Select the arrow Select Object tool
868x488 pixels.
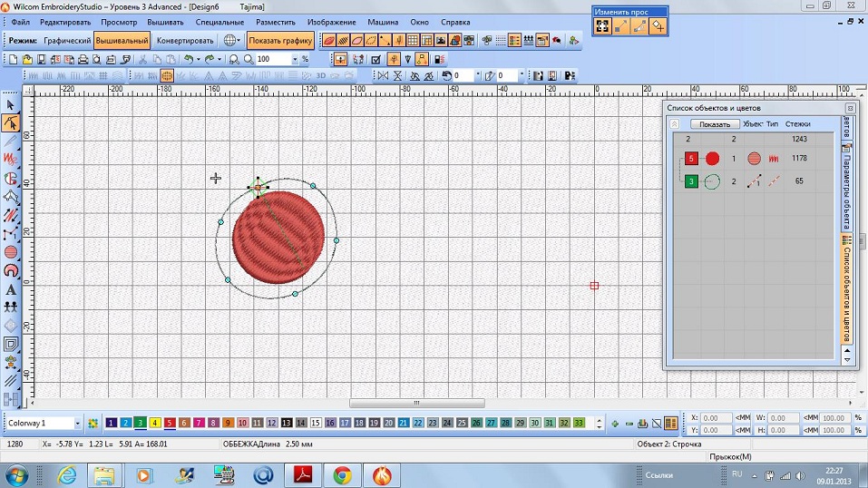click(11, 104)
